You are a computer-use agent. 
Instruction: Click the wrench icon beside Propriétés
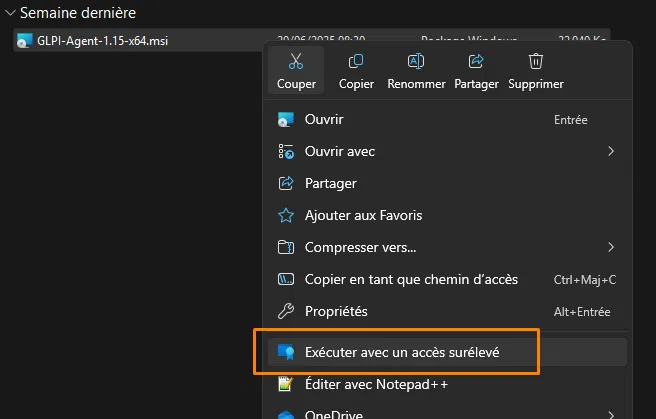coord(286,311)
